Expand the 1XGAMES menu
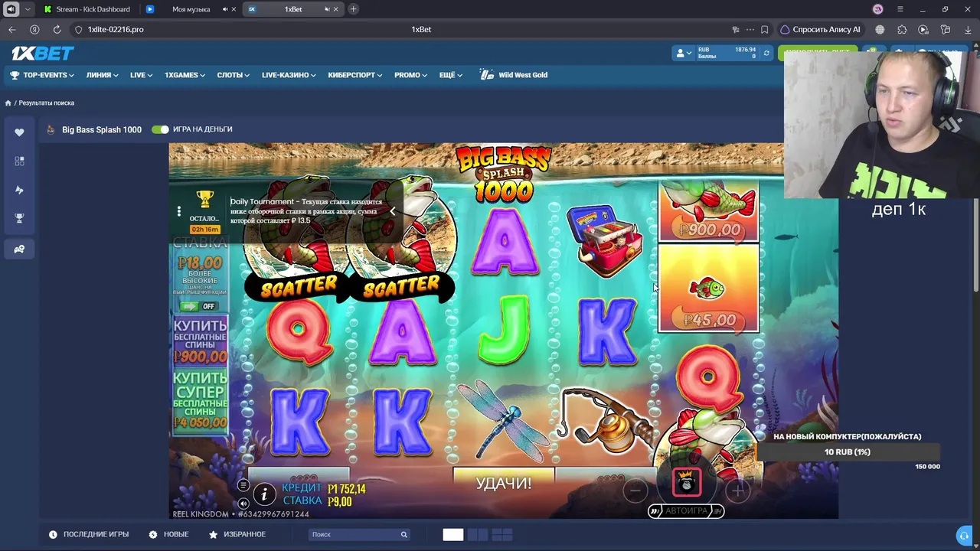980x551 pixels. tap(185, 75)
